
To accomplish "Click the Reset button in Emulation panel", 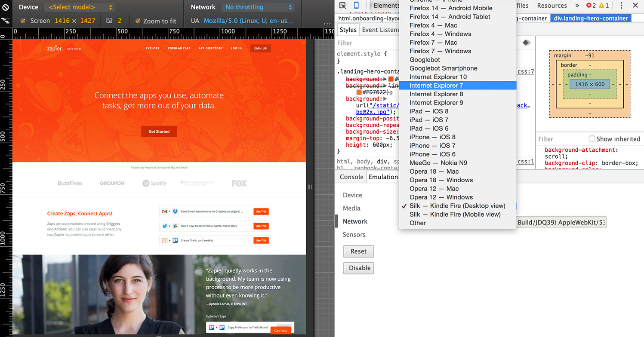I will (x=358, y=251).
